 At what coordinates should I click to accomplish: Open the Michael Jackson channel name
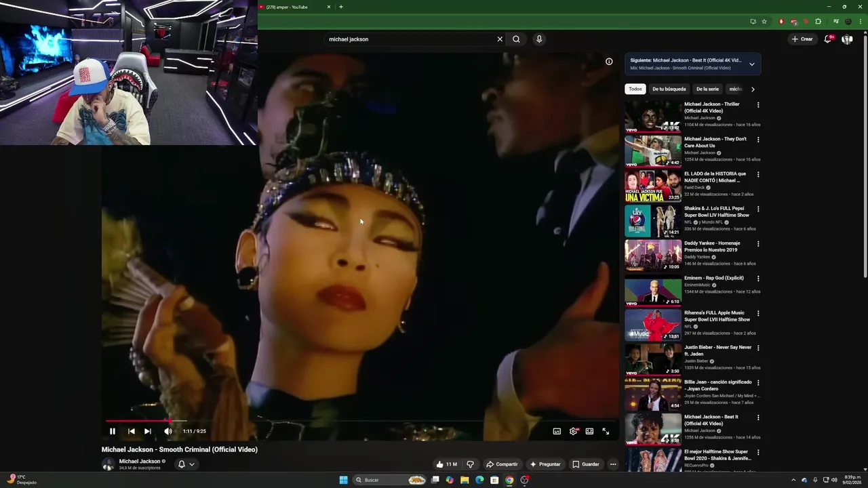point(140,461)
